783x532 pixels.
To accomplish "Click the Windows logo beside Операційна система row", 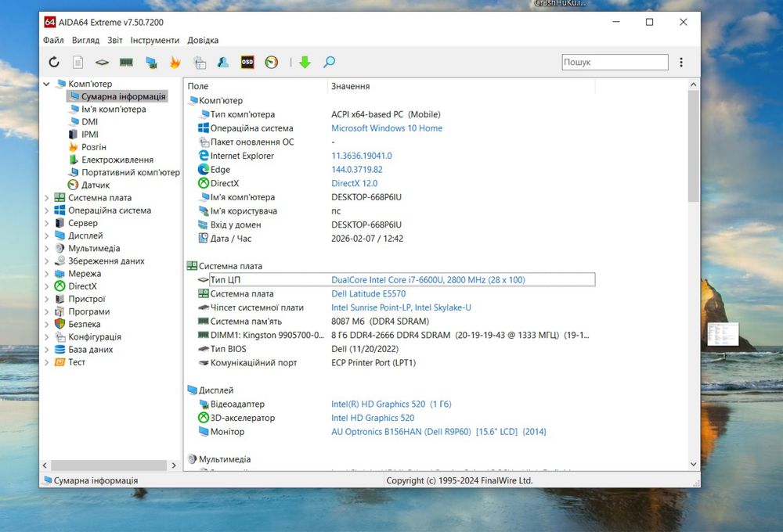I will click(x=204, y=128).
